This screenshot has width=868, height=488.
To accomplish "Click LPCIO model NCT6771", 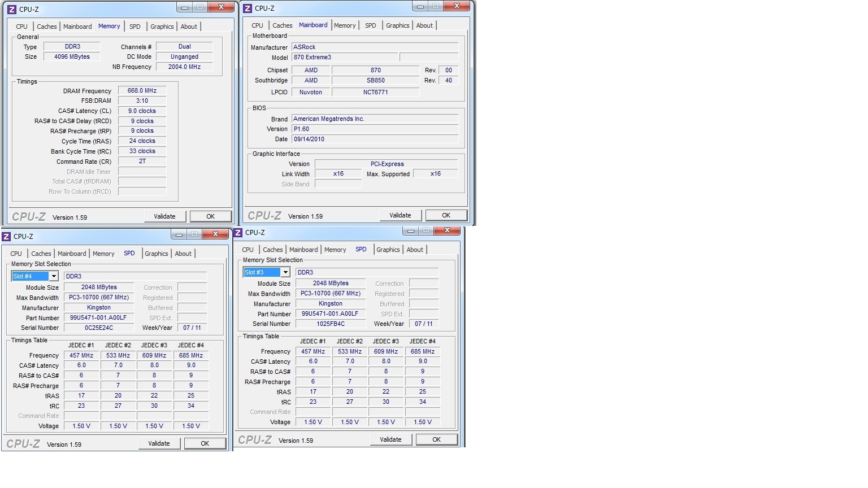I will click(x=376, y=92).
